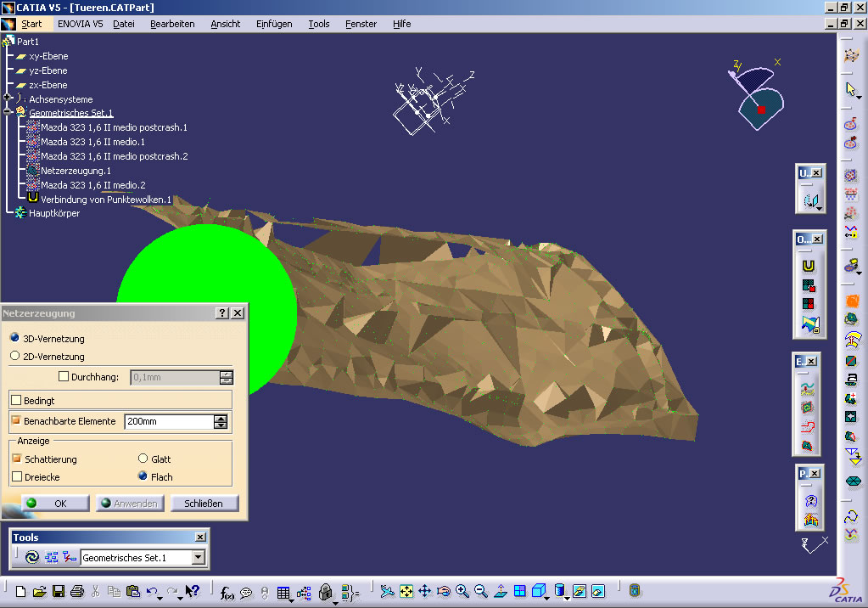Click the Print icon
Image resolution: width=868 pixels, height=608 pixels.
(x=77, y=591)
